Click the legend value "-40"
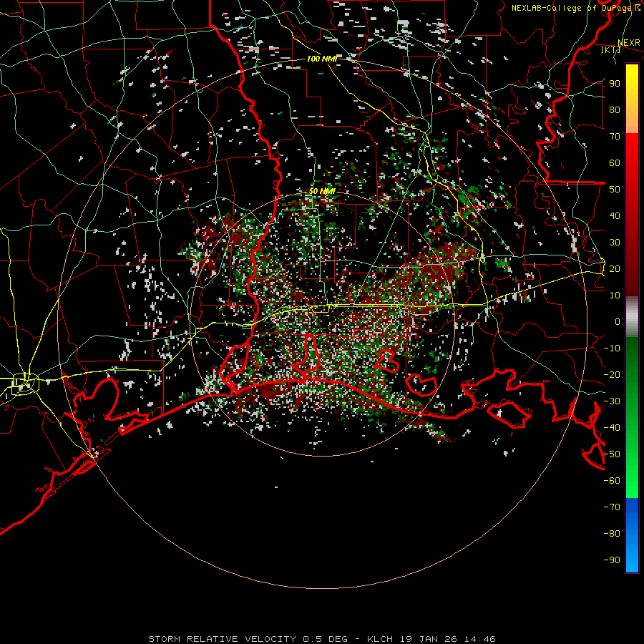 pyautogui.click(x=612, y=428)
